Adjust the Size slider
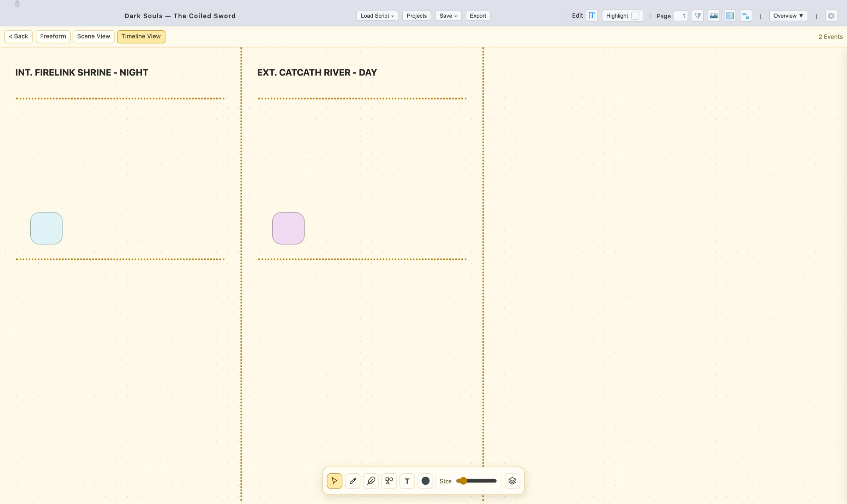847x504 pixels. coord(476,481)
